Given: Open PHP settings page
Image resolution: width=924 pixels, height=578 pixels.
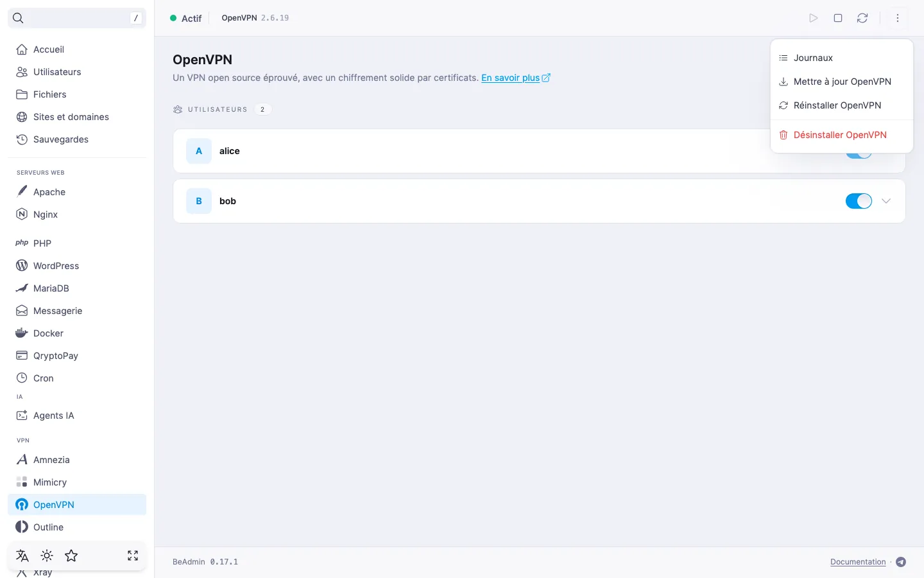Looking at the screenshot, I should (77, 243).
